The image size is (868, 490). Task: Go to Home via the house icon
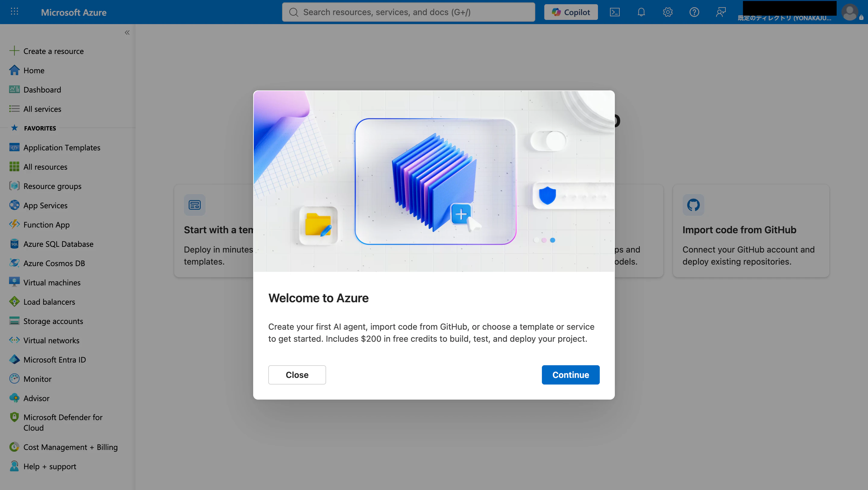[x=14, y=70]
